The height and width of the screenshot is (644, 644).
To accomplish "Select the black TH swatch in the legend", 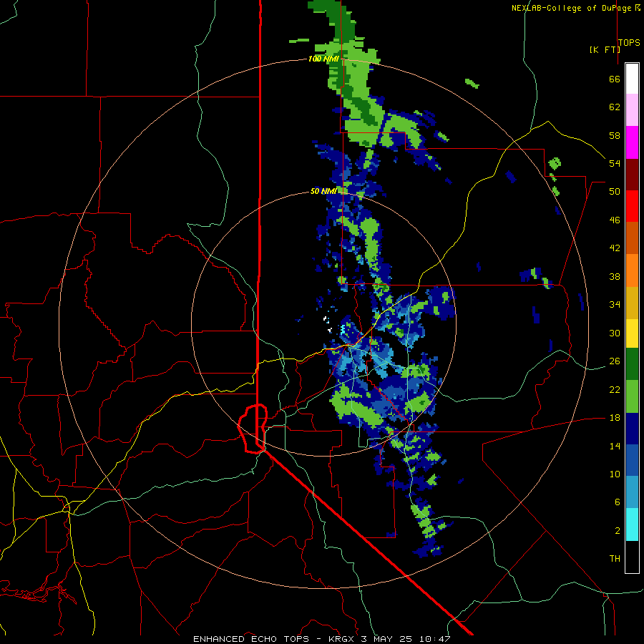I will point(632,557).
